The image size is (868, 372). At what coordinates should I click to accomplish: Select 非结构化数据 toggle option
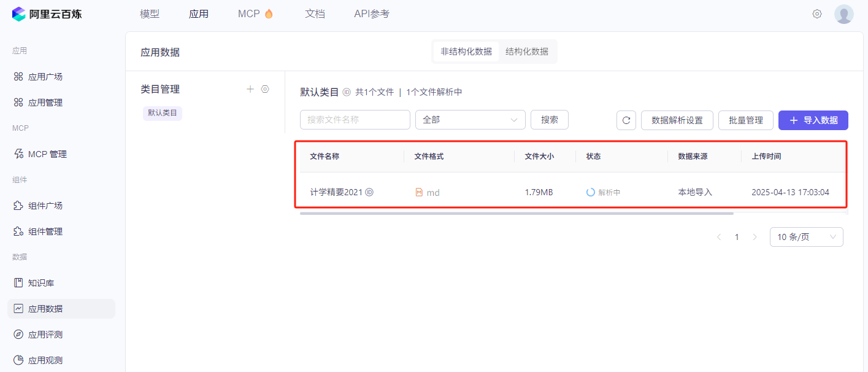click(466, 52)
